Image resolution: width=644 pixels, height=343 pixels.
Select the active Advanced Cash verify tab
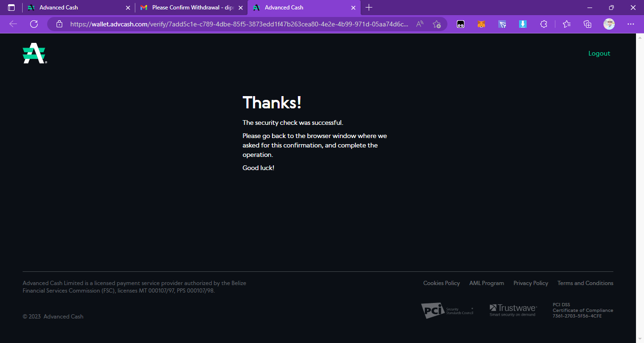pos(304,8)
